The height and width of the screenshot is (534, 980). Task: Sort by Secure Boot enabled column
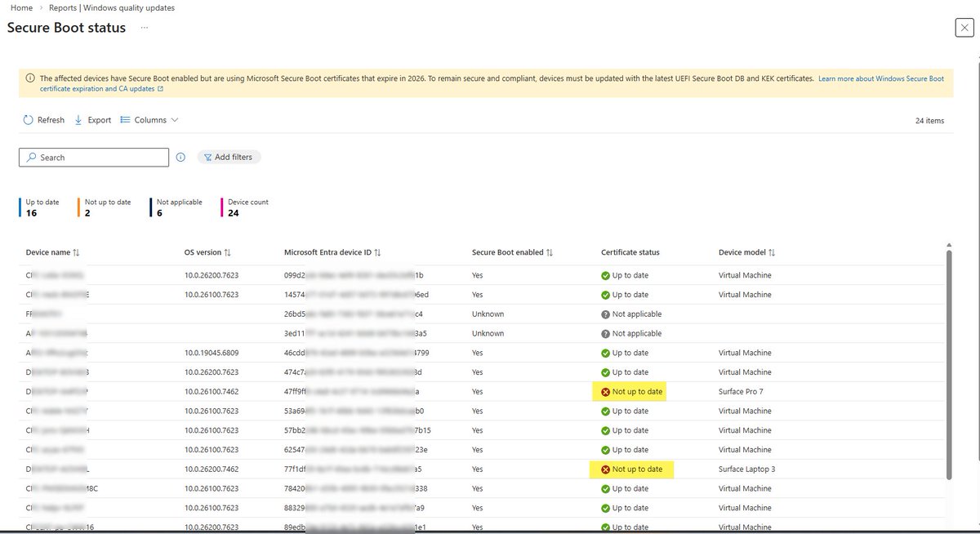(x=512, y=252)
